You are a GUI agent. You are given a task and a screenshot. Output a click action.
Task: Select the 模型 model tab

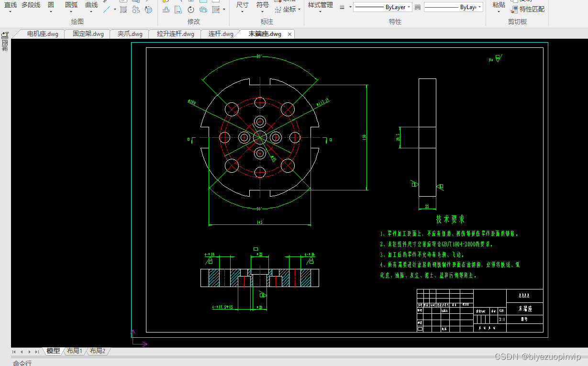click(53, 351)
